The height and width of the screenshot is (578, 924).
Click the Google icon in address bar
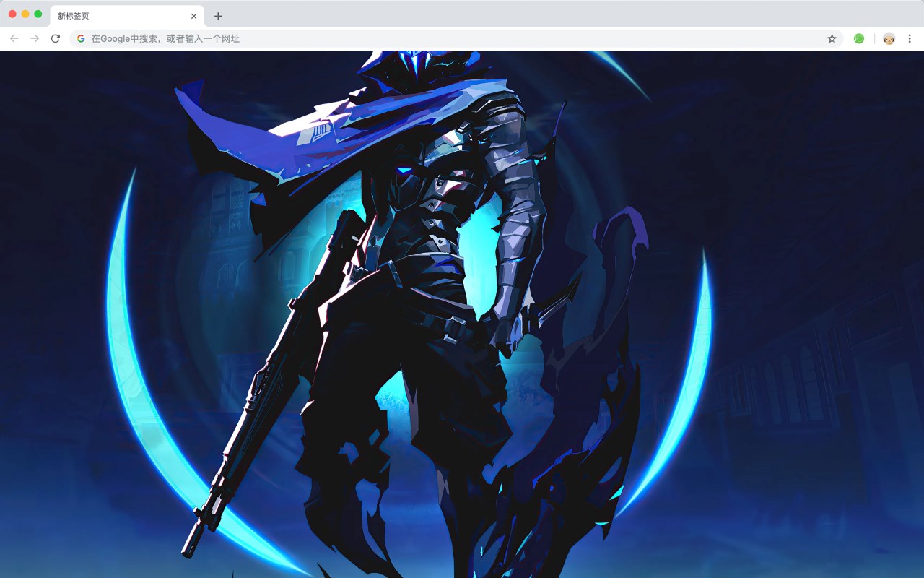coord(81,38)
